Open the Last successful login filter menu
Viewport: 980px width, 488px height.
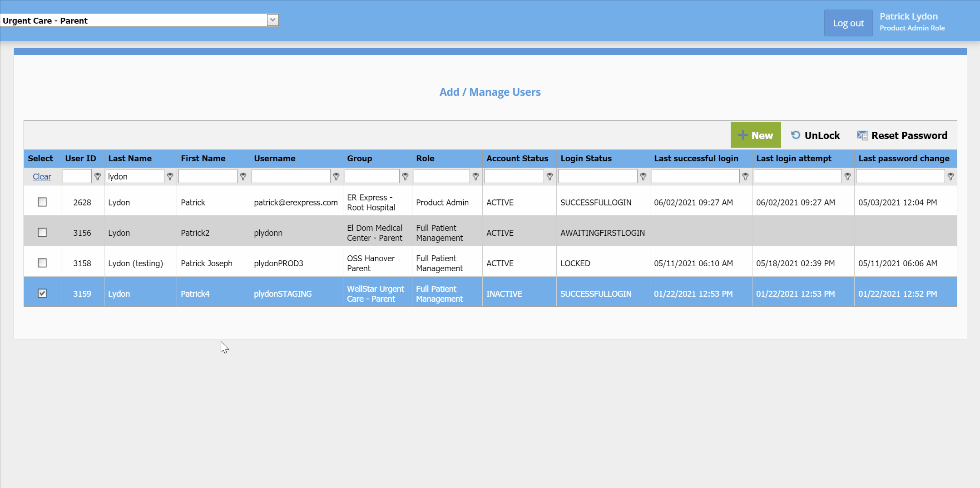click(745, 176)
